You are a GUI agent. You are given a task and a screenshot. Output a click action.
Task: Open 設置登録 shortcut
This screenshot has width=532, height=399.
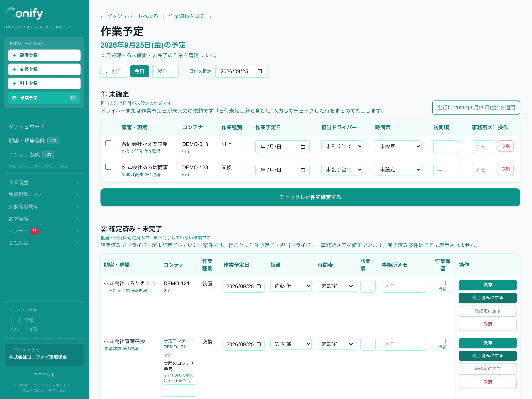pyautogui.click(x=44, y=55)
